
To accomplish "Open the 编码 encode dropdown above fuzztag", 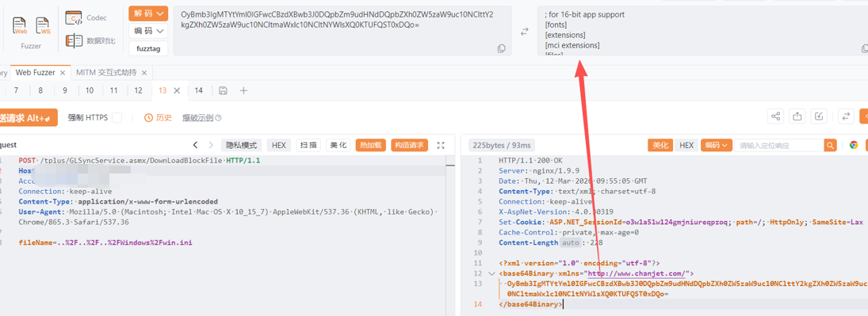I will click(x=148, y=31).
